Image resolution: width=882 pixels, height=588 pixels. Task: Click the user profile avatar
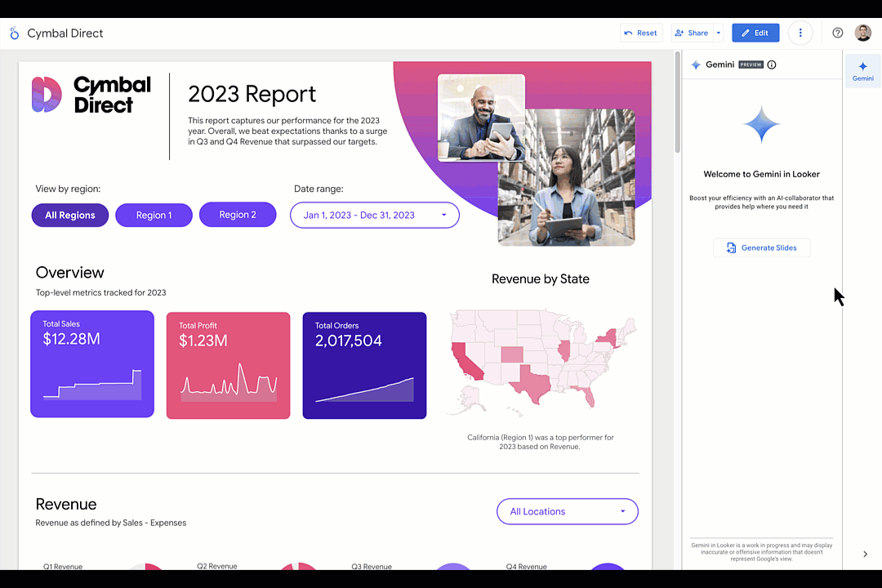(863, 33)
